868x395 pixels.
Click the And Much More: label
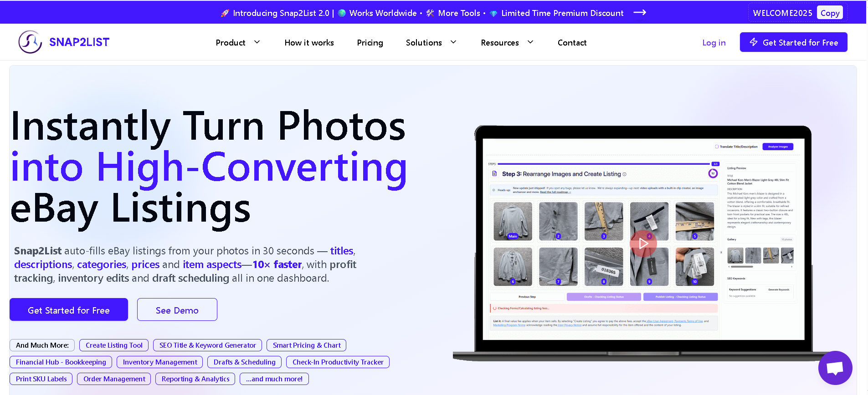click(x=42, y=345)
